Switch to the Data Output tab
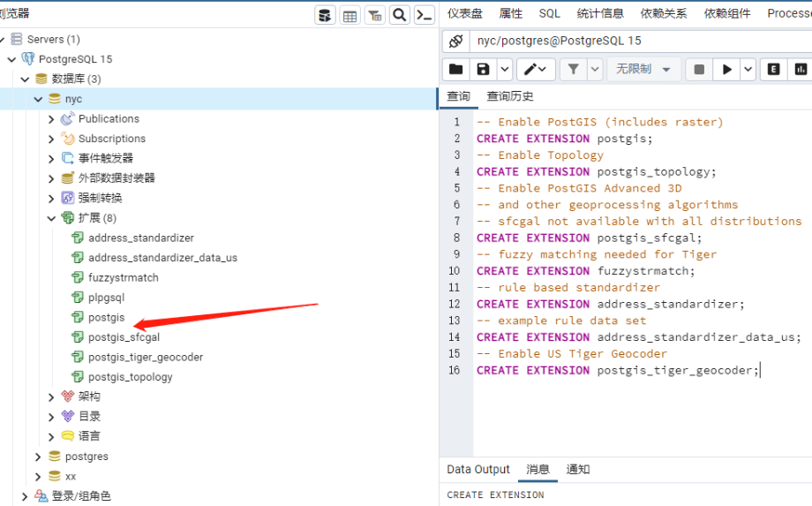The height and width of the screenshot is (506, 812). click(x=478, y=470)
